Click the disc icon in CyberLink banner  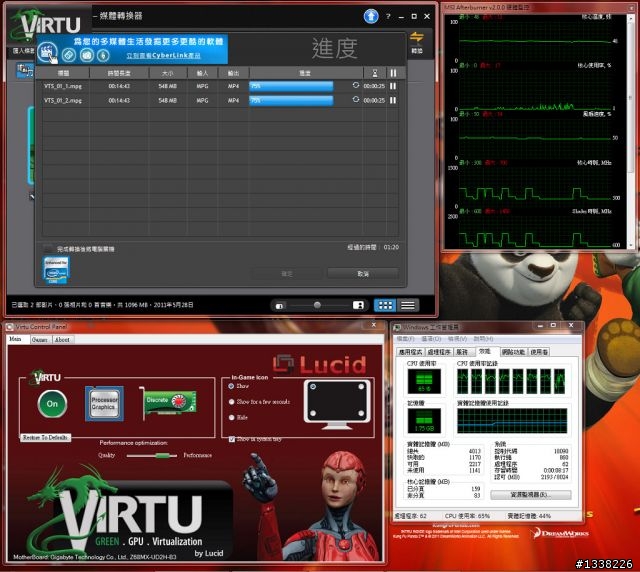coord(69,55)
